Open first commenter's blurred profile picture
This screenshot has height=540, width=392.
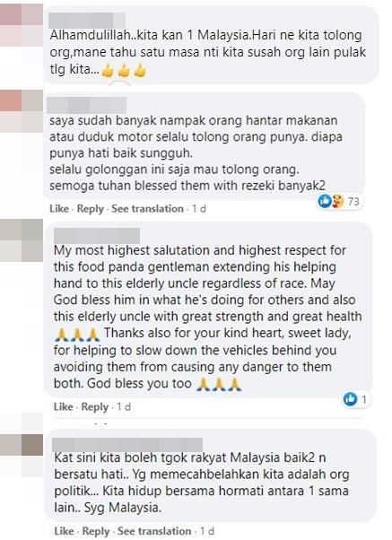click(22, 25)
